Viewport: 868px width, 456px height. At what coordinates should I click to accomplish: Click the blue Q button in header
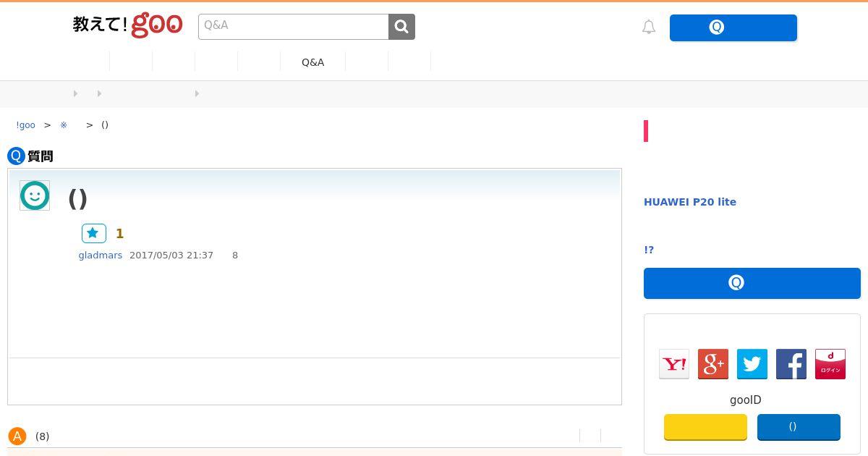click(x=733, y=28)
